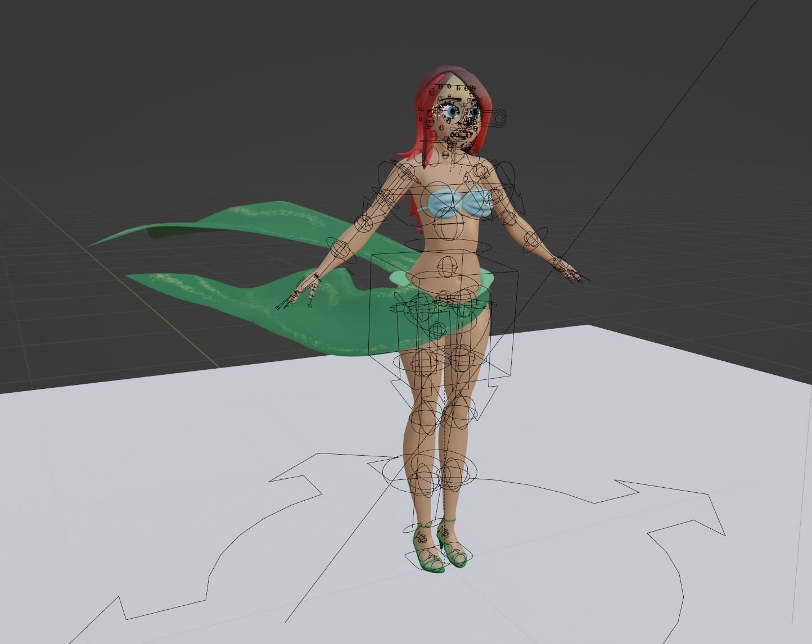Select the shoulder sphere on character's left shoulder
Viewport: 812px width, 644px height.
coord(481,171)
